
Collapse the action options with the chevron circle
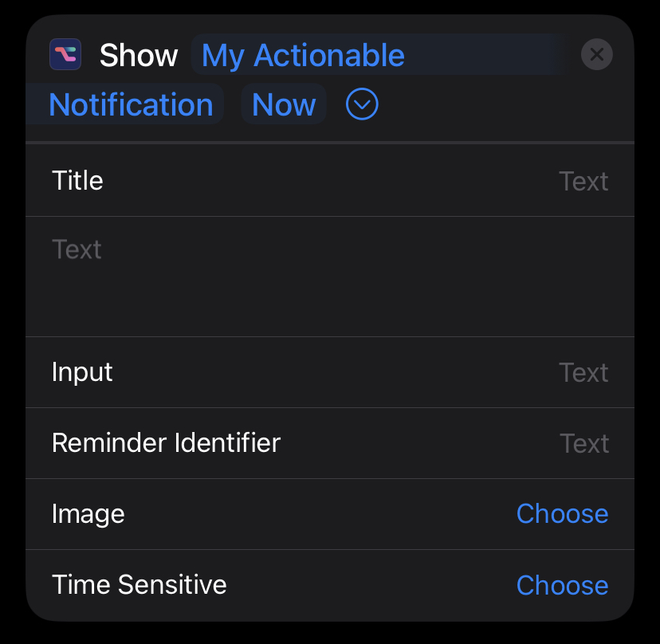(x=362, y=104)
